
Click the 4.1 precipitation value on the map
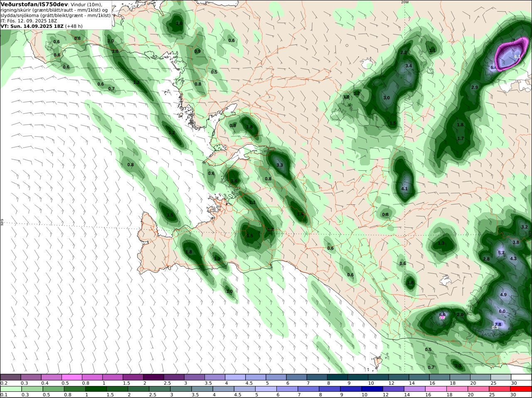pos(404,189)
